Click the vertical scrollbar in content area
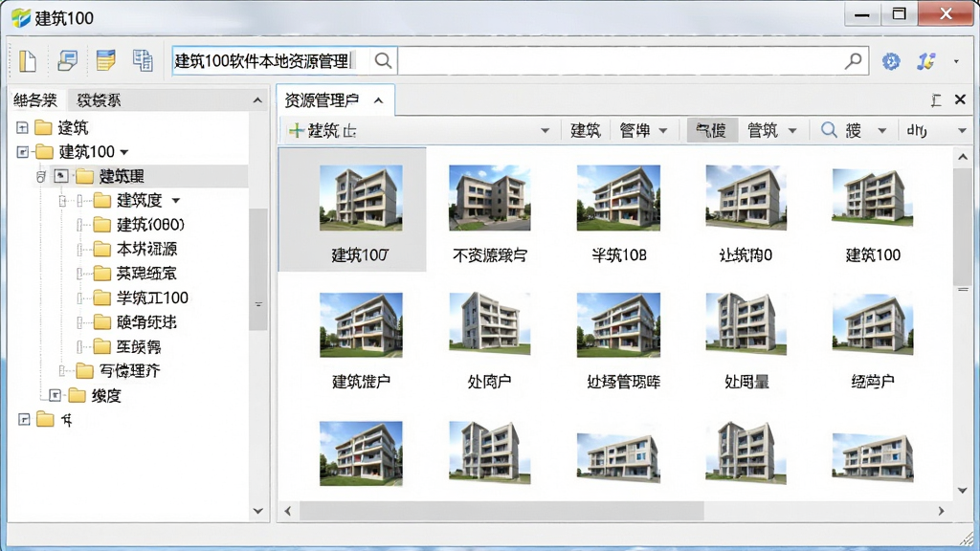This screenshot has width=980, height=551. pos(963,225)
